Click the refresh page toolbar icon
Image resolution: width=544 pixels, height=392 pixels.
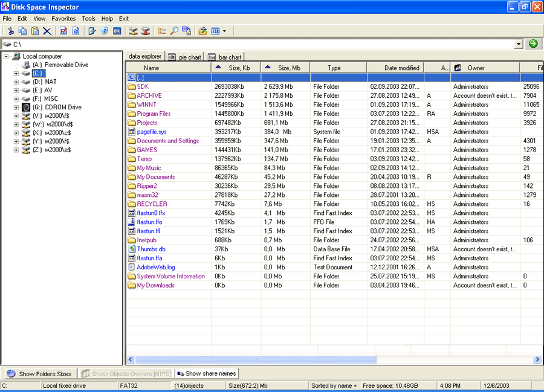click(76, 31)
